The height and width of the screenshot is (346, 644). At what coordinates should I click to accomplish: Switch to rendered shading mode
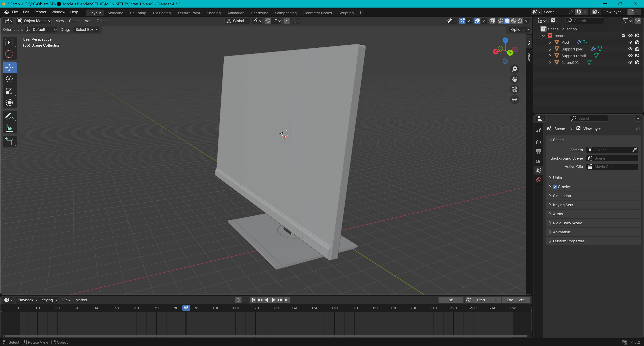click(x=520, y=21)
